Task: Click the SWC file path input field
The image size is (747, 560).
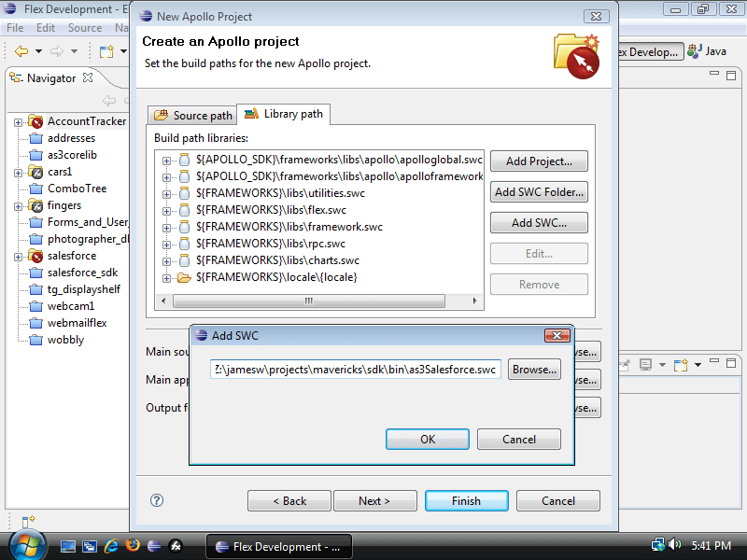Action: tap(355, 369)
